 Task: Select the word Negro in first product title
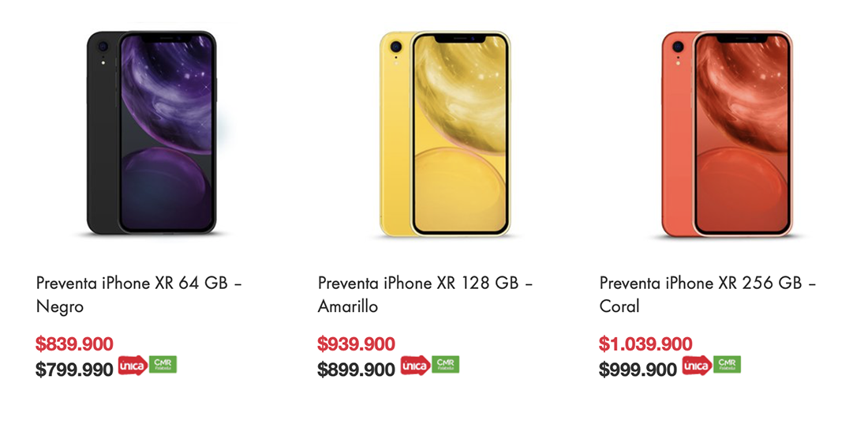click(x=60, y=306)
